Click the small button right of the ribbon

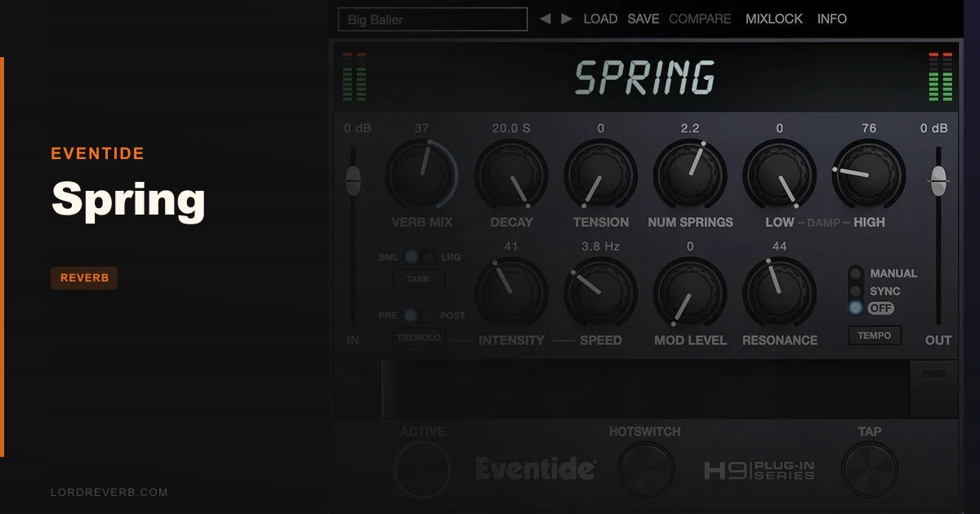tap(933, 374)
